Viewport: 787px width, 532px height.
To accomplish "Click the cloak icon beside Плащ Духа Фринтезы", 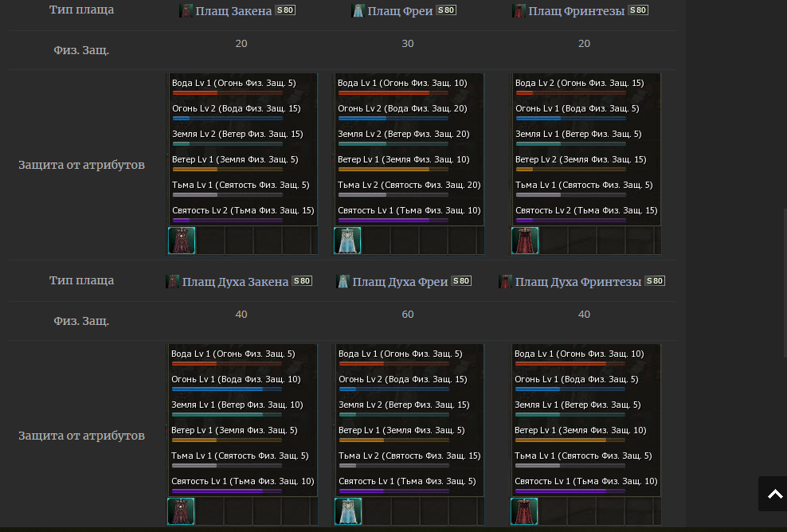I will click(x=505, y=282).
